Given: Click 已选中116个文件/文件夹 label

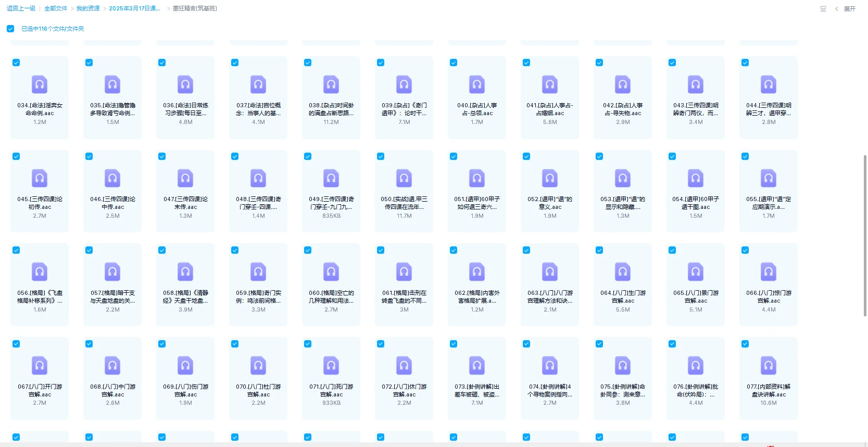Looking at the screenshot, I should (53, 29).
